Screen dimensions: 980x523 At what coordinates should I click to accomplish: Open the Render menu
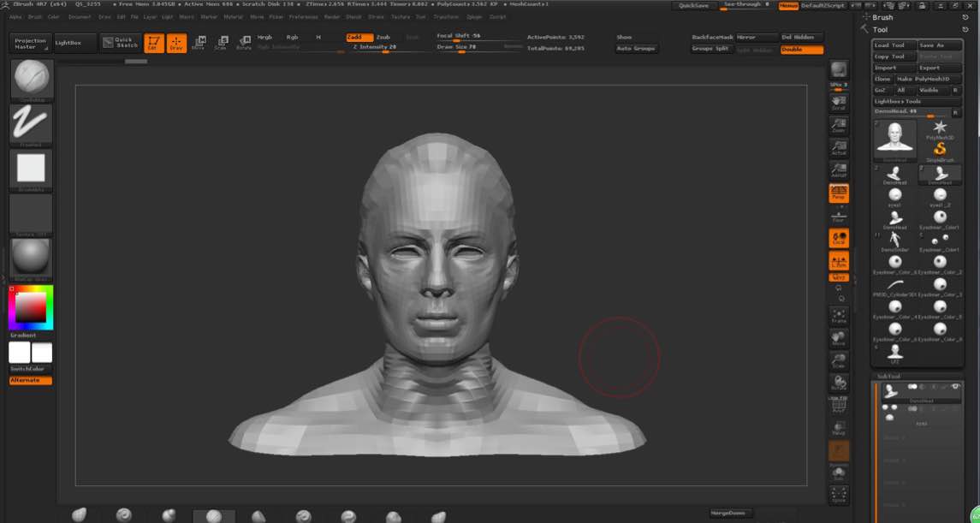point(332,16)
